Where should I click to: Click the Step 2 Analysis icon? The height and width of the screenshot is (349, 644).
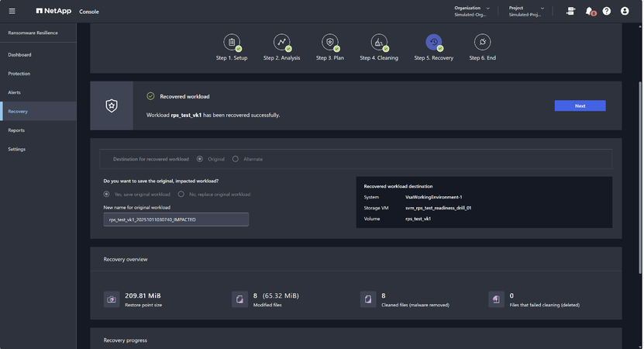point(281,43)
